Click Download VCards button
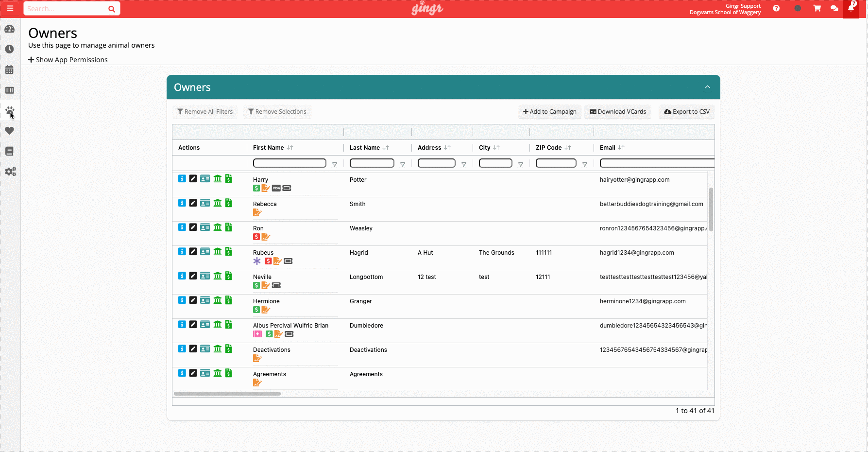This screenshot has width=868, height=452. [618, 112]
